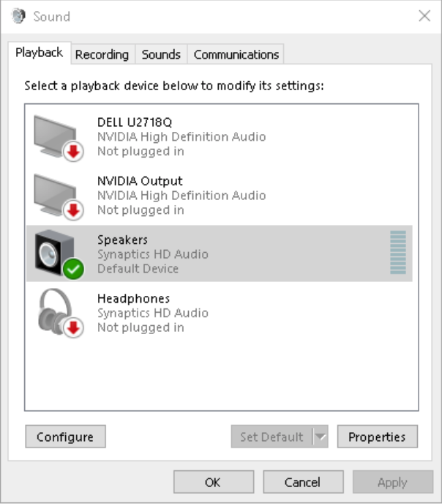
Task: Click the red unplugged arrow on DELL U2718Q
Action: click(74, 152)
